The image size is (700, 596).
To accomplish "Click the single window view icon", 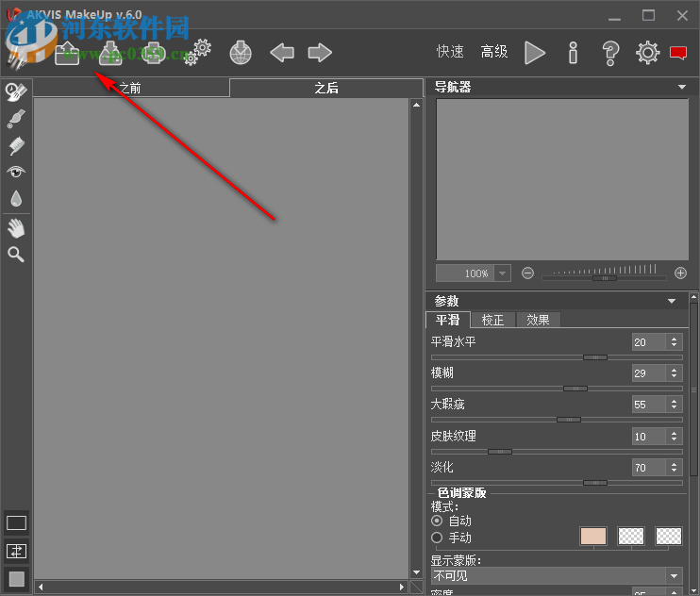I will [17, 522].
